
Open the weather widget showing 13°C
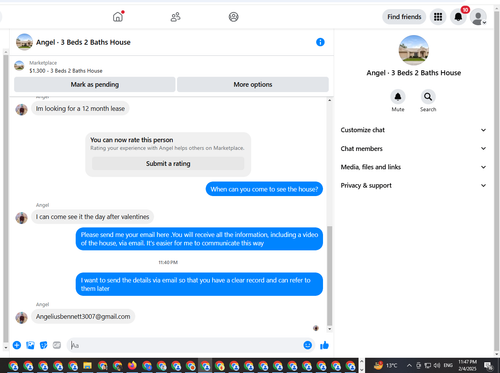[385, 366]
